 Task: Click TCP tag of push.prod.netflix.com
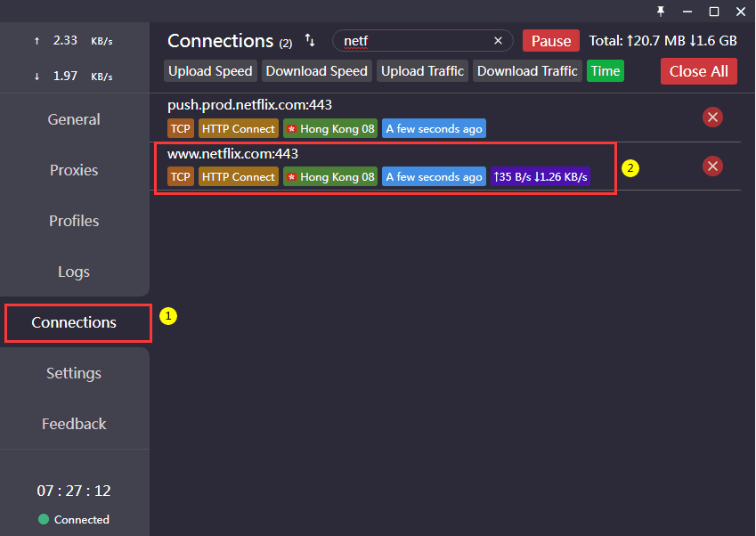181,129
